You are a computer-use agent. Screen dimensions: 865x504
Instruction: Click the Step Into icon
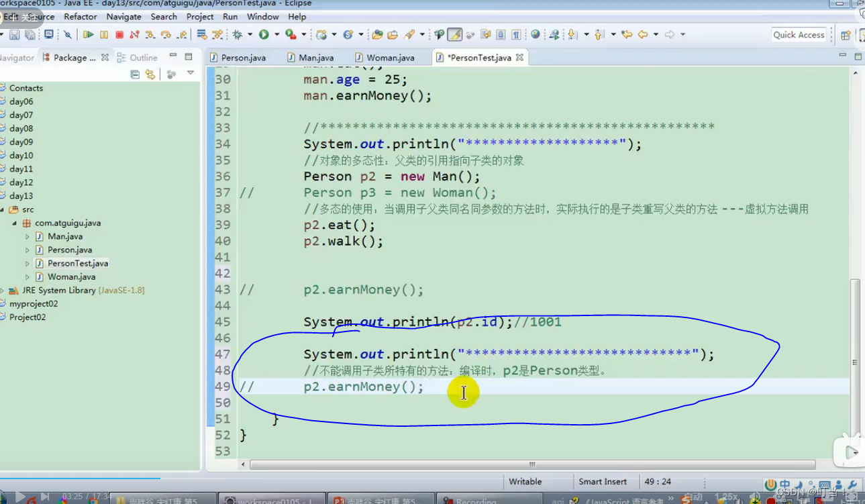coord(150,35)
